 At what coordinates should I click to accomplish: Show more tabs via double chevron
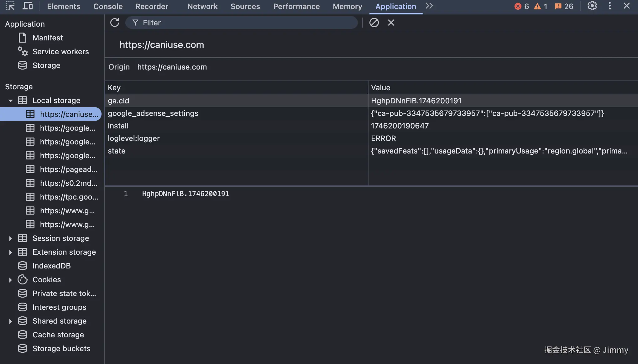[429, 6]
